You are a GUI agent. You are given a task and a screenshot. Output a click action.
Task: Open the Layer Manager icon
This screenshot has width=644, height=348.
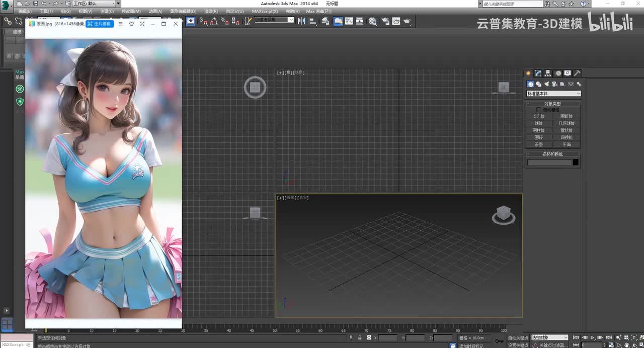coord(326,21)
